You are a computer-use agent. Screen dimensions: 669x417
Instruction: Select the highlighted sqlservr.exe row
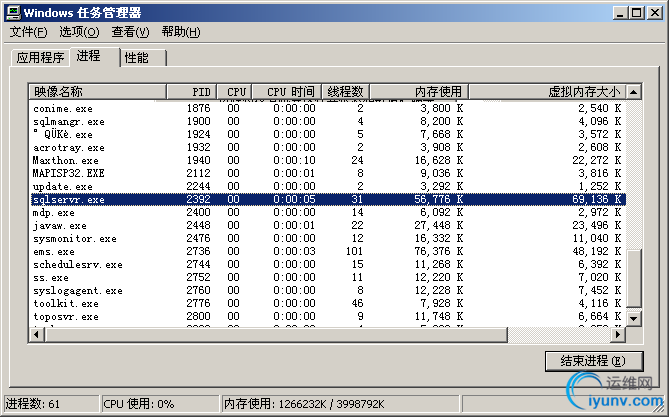pos(328,199)
